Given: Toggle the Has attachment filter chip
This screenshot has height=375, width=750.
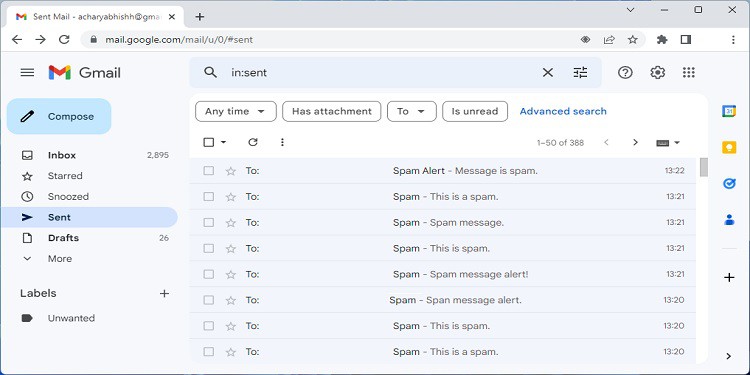Looking at the screenshot, I should (331, 111).
